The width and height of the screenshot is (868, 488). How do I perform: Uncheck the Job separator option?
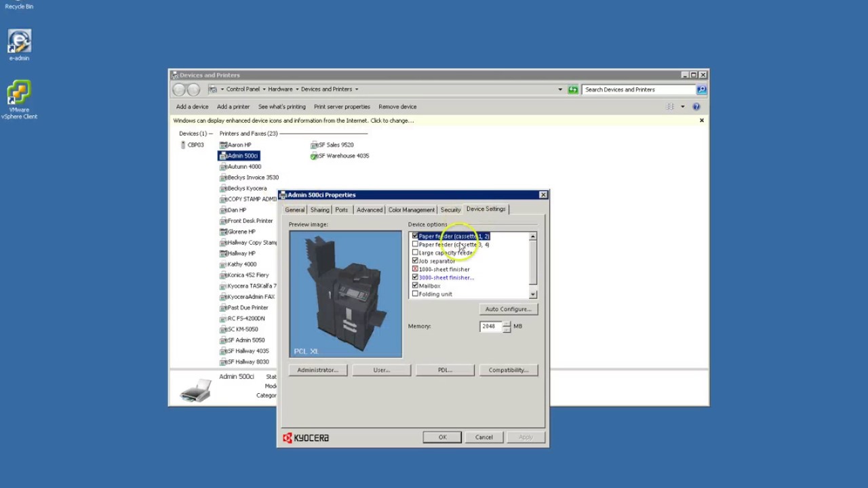pos(415,261)
